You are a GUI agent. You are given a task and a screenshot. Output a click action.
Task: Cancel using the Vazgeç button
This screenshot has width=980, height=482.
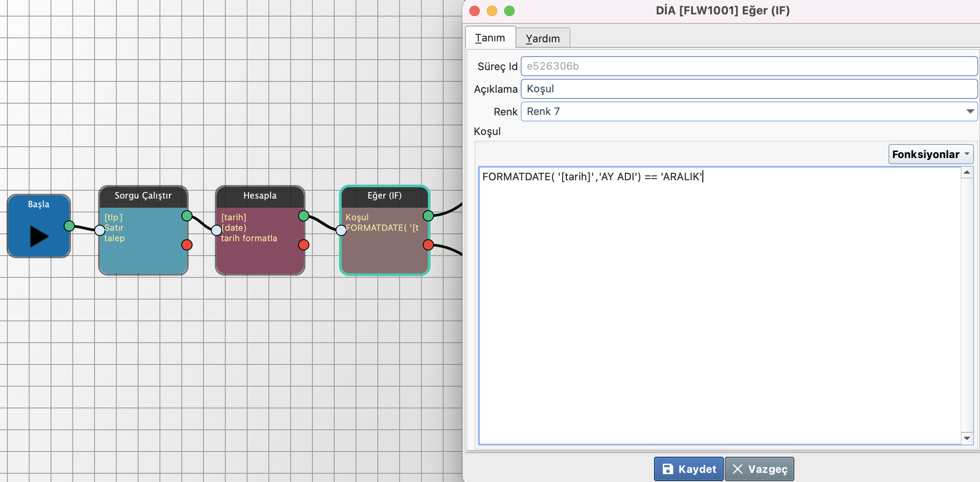pos(760,469)
